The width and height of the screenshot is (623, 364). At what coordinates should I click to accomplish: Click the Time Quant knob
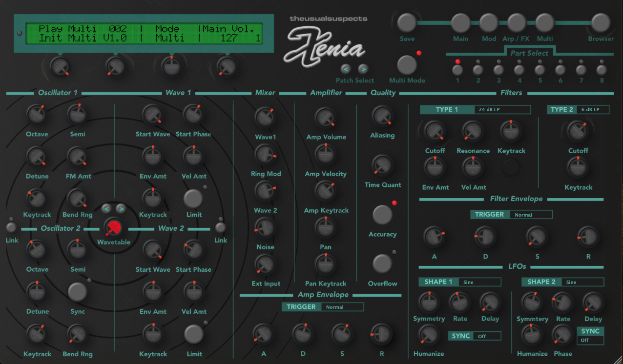(x=382, y=165)
